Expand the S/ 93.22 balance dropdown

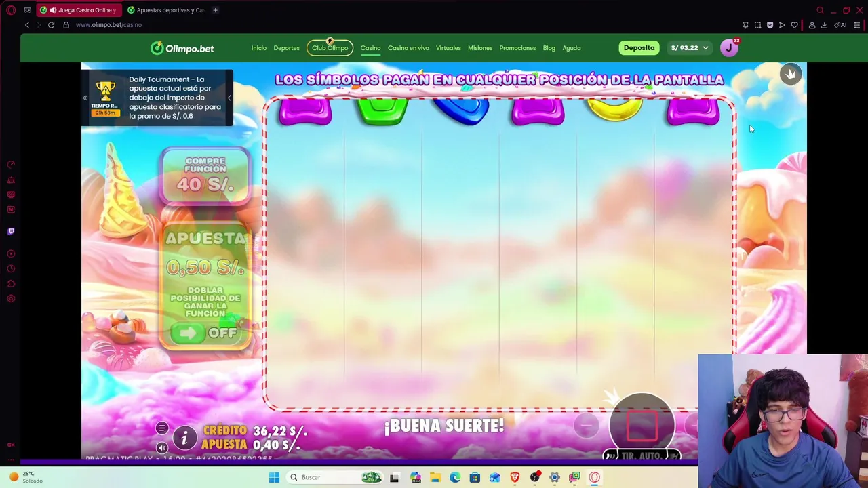[x=690, y=48]
